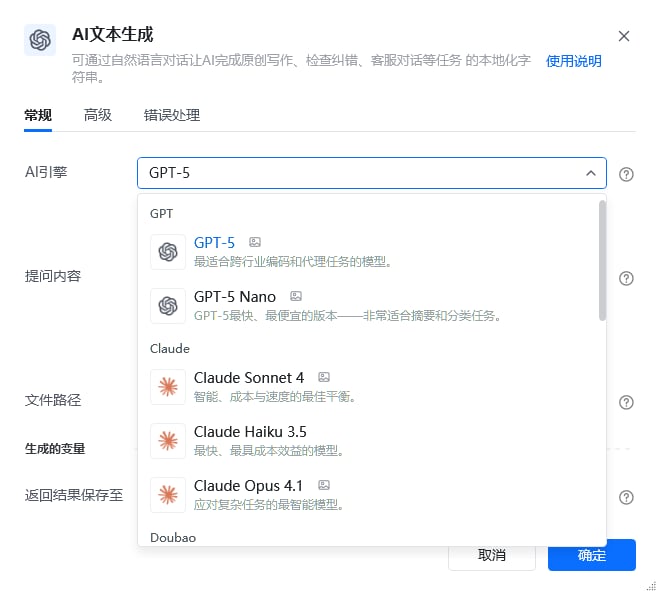This screenshot has height=595, width=660.
Task: Close the AI文本生成 dialog
Action: coord(624,36)
